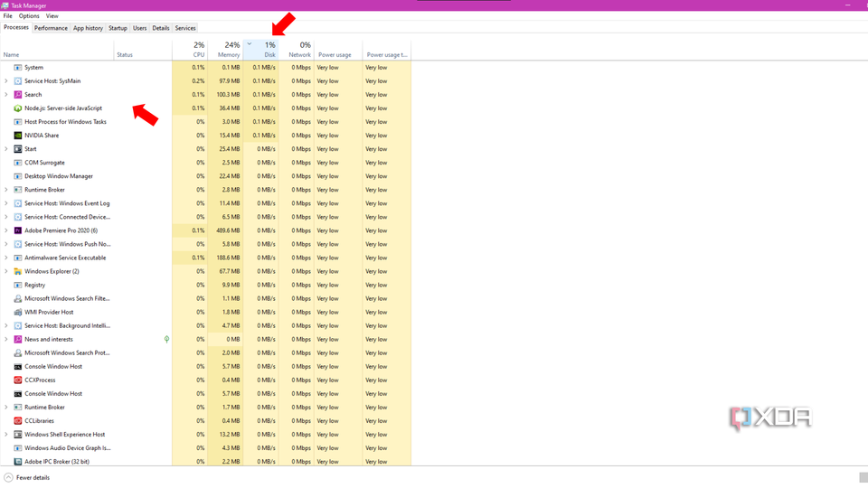The height and width of the screenshot is (488, 868).
Task: Click the Service Host: SysMain gear icon
Action: pyautogui.click(x=18, y=80)
